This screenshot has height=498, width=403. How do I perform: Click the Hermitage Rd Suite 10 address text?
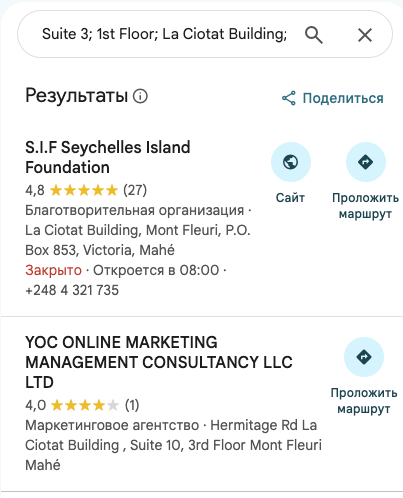[x=173, y=445]
